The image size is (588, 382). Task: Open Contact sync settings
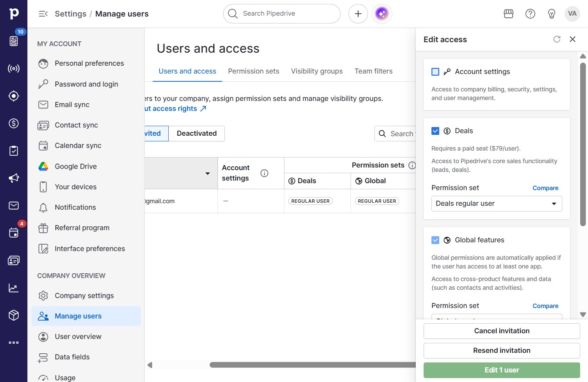86,125
